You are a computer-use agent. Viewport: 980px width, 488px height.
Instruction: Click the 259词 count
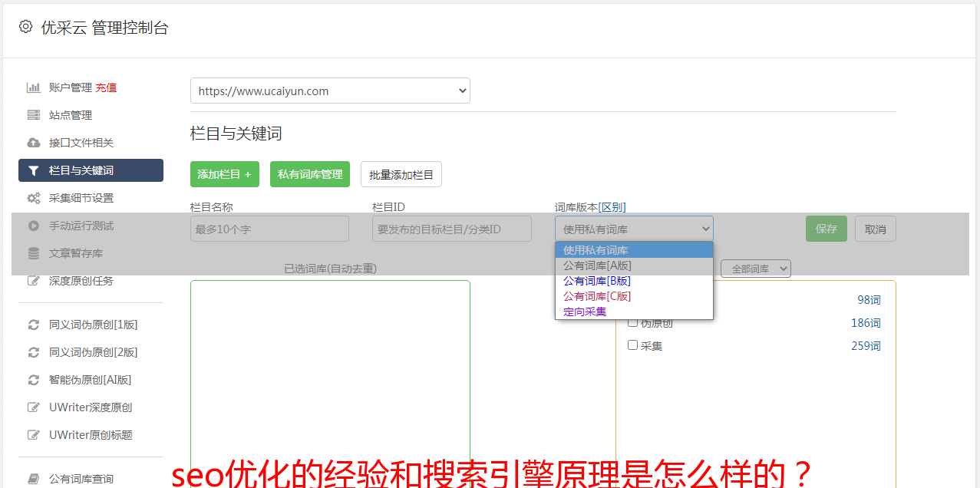click(866, 346)
